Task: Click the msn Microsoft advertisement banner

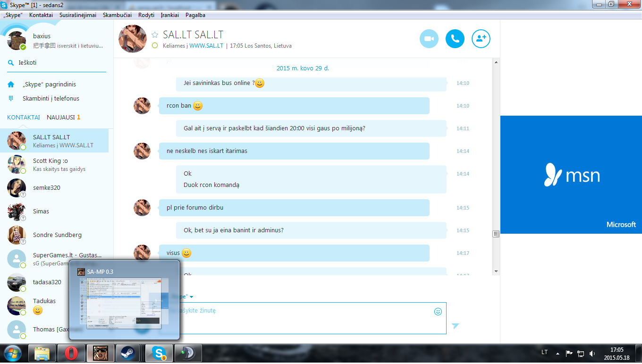Action: pyautogui.click(x=571, y=175)
